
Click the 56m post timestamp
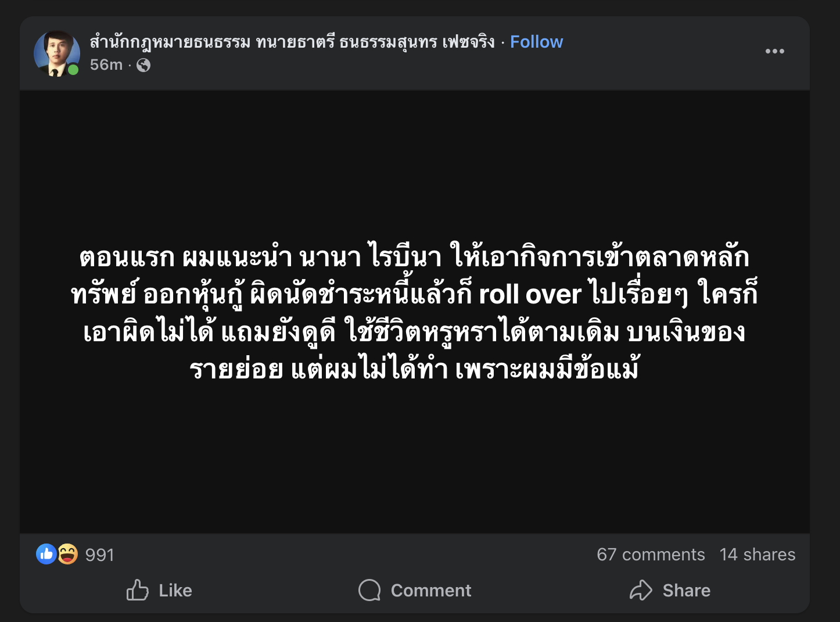(106, 65)
